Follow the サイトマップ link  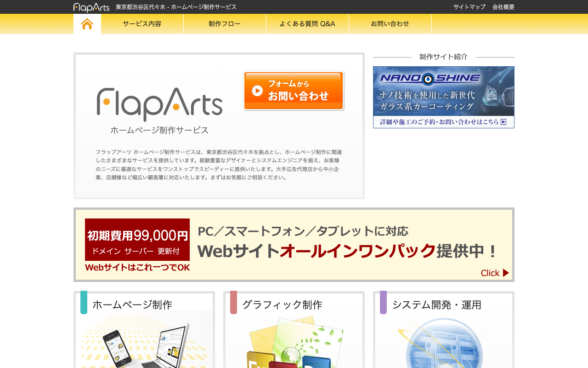(x=469, y=7)
